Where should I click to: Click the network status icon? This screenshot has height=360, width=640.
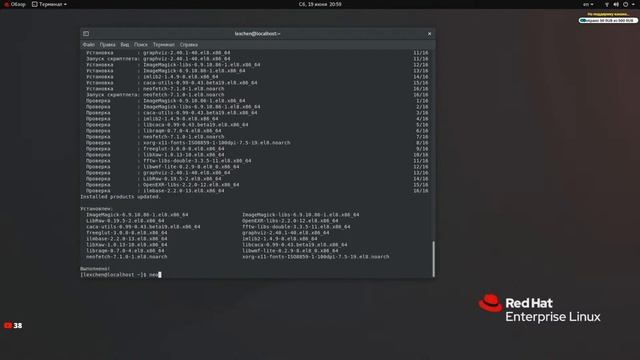(607, 4)
